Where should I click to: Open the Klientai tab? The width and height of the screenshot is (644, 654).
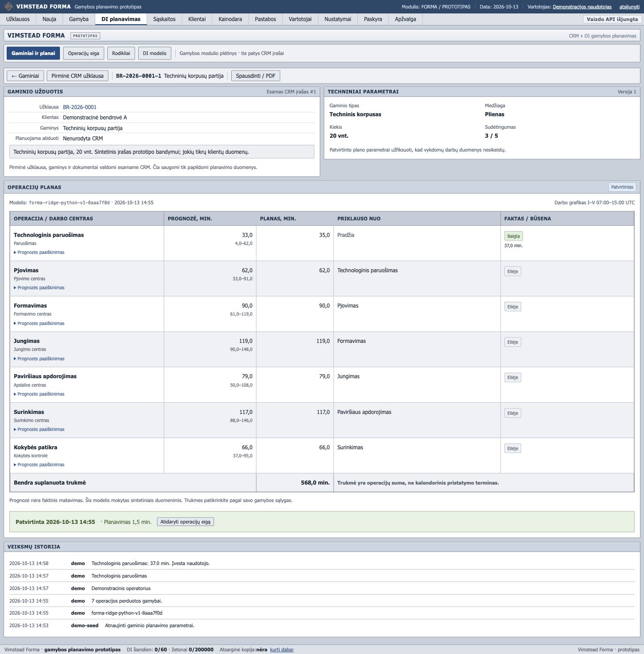point(197,19)
